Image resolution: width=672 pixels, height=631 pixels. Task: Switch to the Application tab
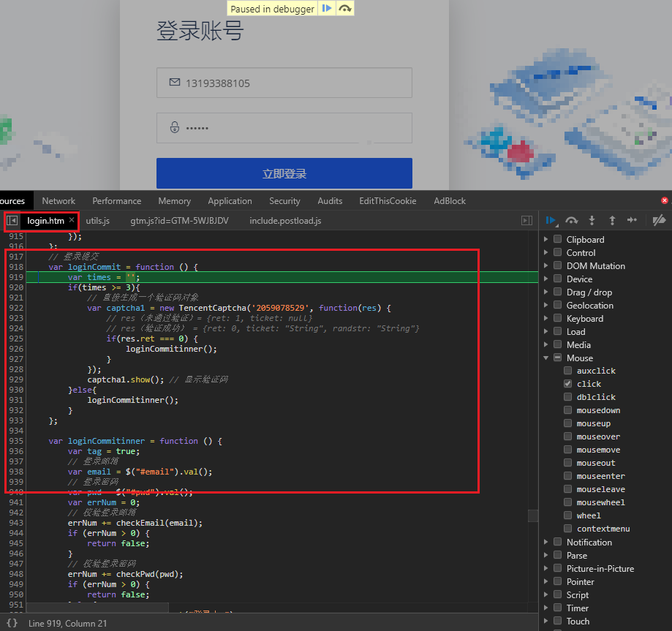[x=230, y=200]
